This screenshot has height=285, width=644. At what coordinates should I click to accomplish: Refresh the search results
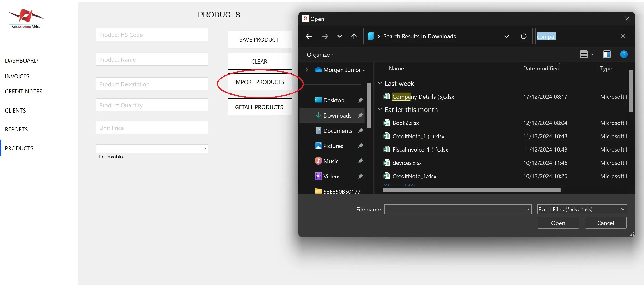tap(524, 36)
